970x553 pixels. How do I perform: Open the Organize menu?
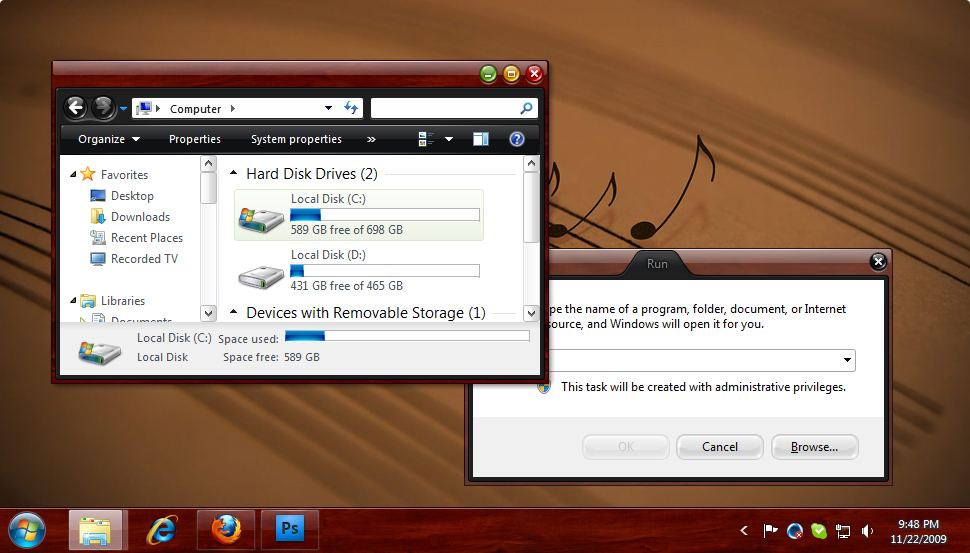point(109,139)
